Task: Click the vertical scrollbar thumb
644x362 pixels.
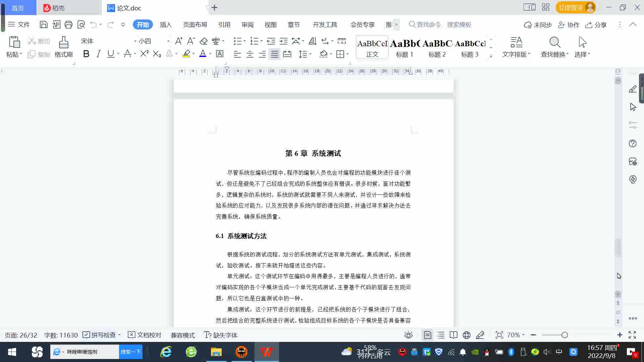Action: (618, 248)
